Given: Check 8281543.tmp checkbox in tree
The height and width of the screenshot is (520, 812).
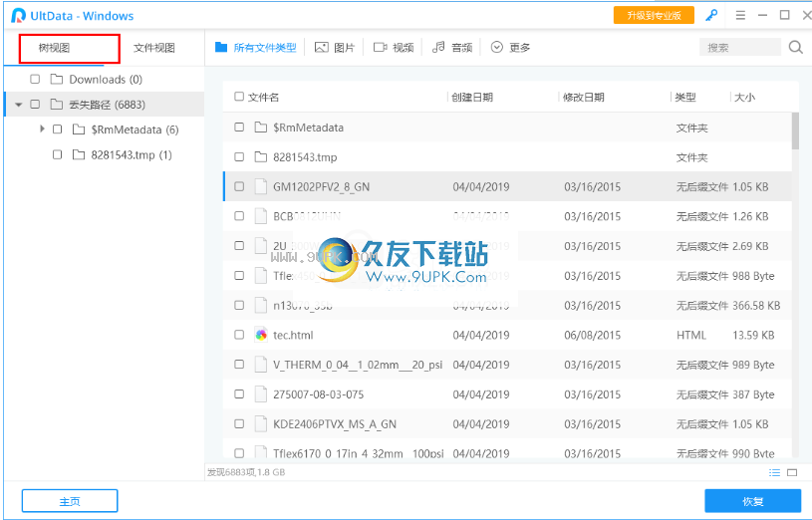Looking at the screenshot, I should [58, 154].
